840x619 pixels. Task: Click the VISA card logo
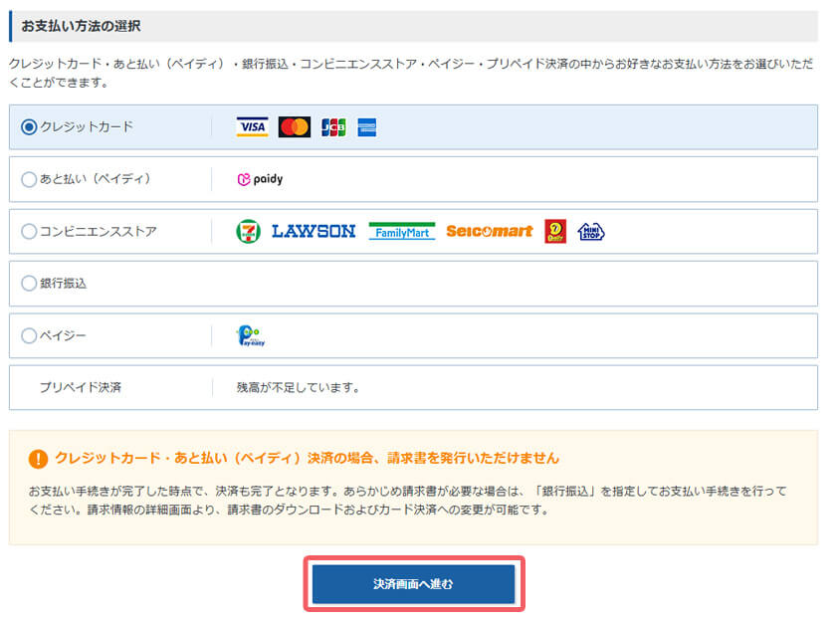click(x=253, y=127)
